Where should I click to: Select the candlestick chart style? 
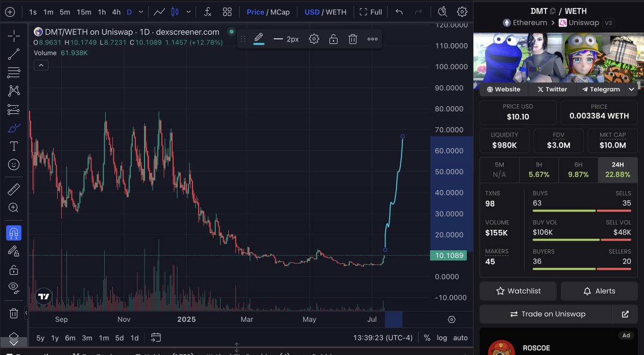175,12
